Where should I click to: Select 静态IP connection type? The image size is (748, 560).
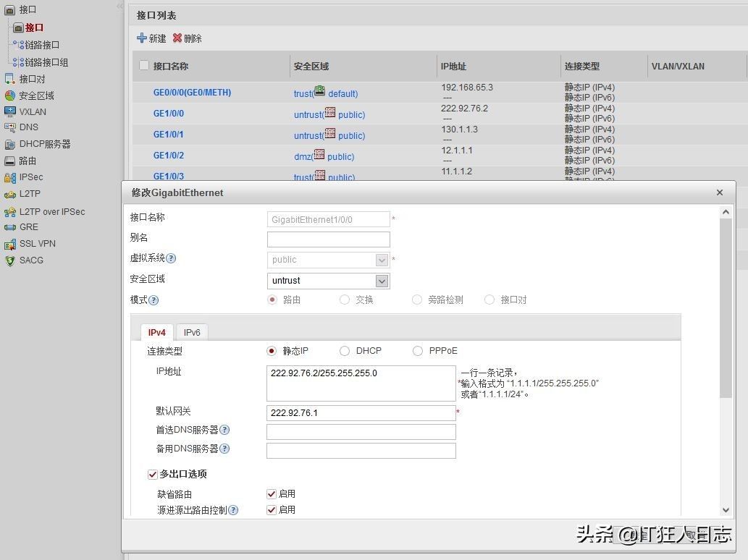click(x=272, y=351)
